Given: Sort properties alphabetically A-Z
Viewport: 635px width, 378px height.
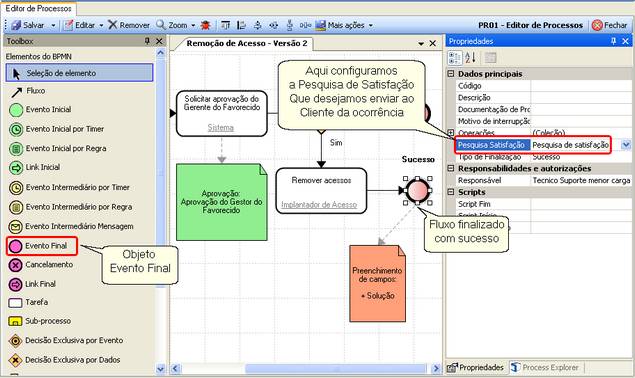Looking at the screenshot, I should [x=470, y=58].
